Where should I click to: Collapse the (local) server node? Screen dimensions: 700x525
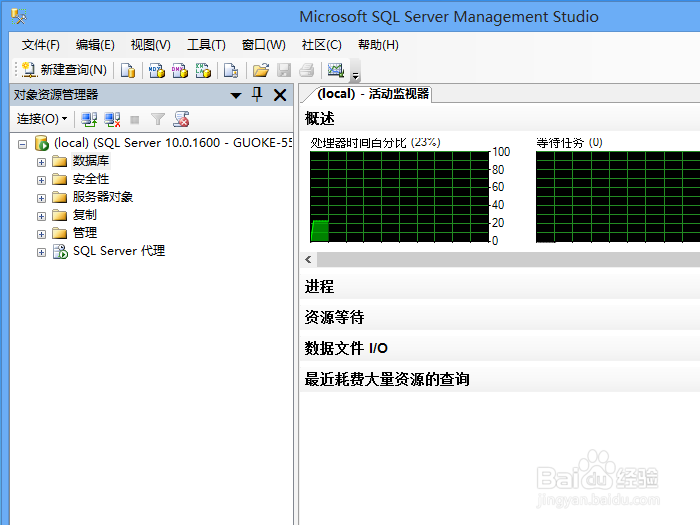pos(22,144)
